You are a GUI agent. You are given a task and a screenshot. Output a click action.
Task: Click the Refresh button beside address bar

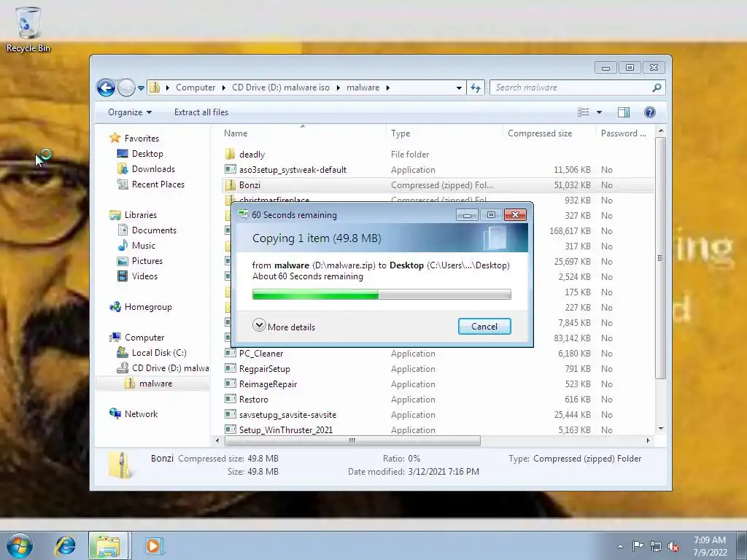point(476,87)
